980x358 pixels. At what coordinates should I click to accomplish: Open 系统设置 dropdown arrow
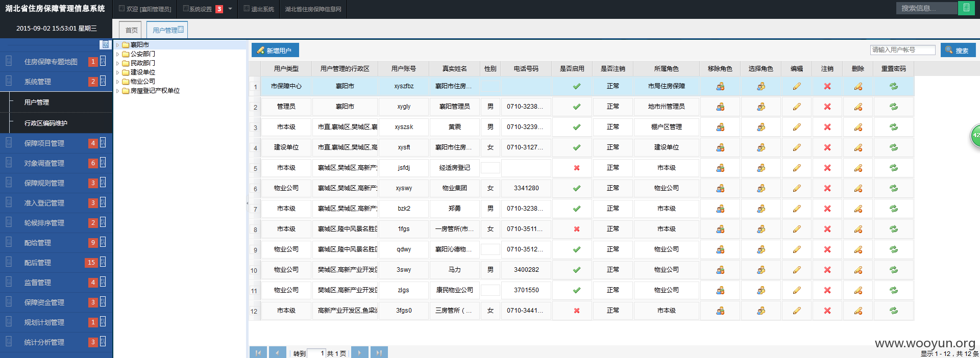click(230, 9)
